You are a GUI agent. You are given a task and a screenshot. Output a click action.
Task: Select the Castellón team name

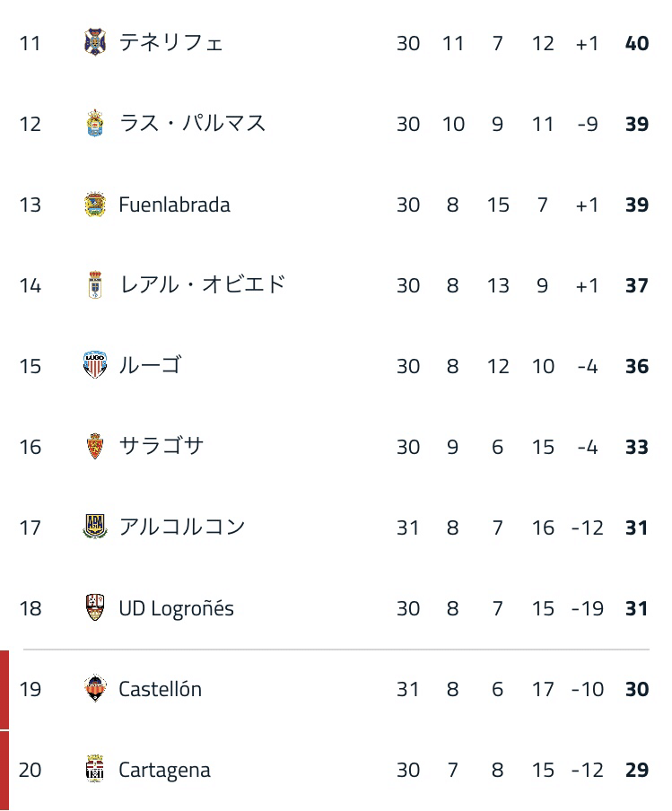coord(161,689)
